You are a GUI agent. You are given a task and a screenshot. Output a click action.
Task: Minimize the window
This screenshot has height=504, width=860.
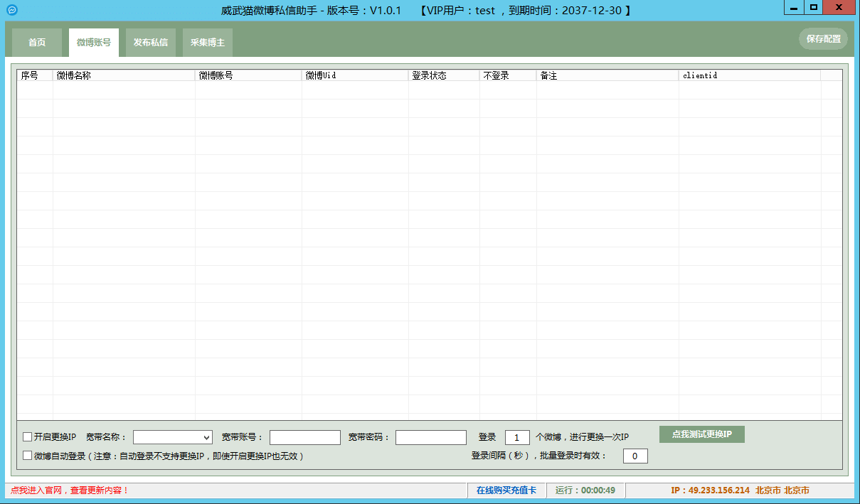794,8
